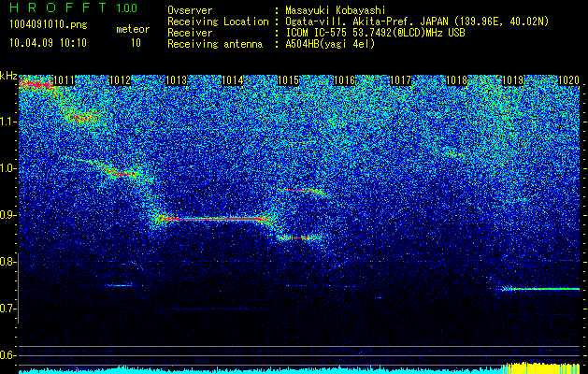
Task: Click the 1017 time marker
Action: click(401, 80)
